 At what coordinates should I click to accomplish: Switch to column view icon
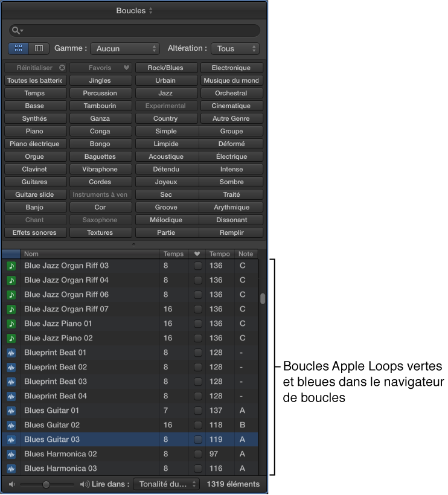39,48
